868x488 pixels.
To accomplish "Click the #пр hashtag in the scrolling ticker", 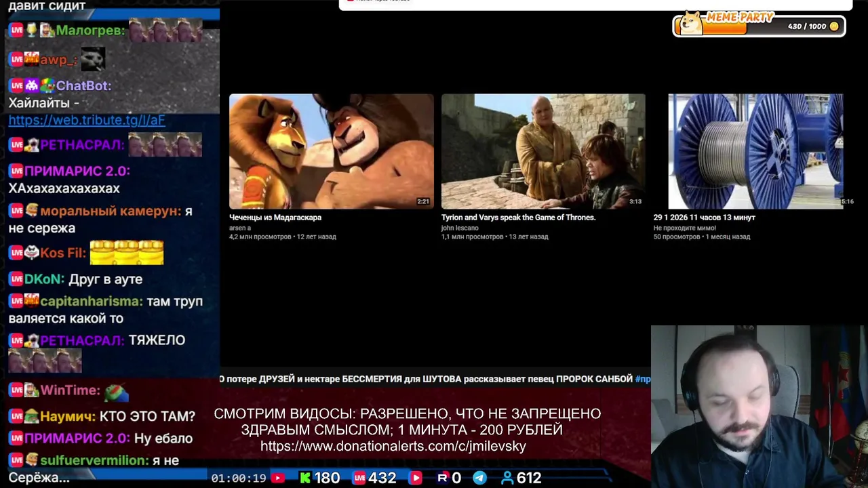I will click(642, 379).
